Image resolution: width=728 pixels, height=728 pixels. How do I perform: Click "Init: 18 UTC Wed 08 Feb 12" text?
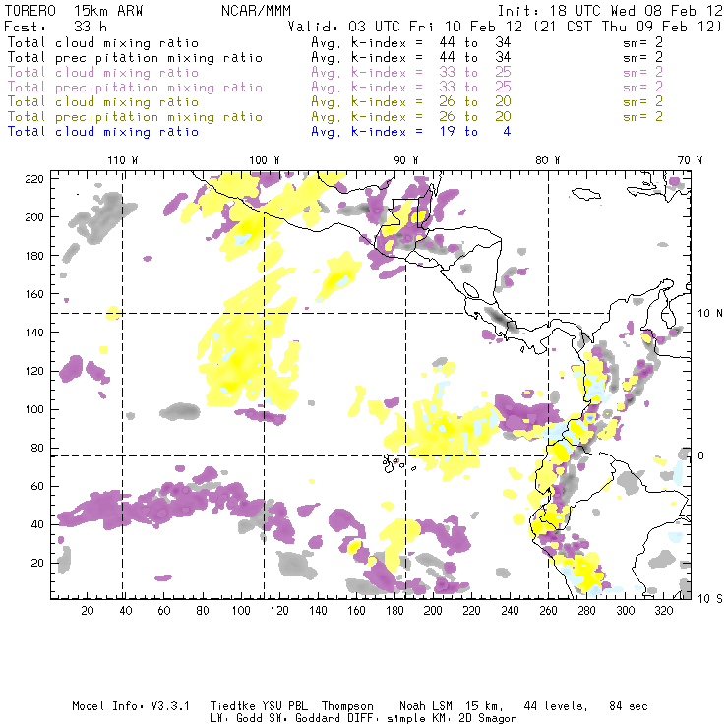click(x=610, y=11)
